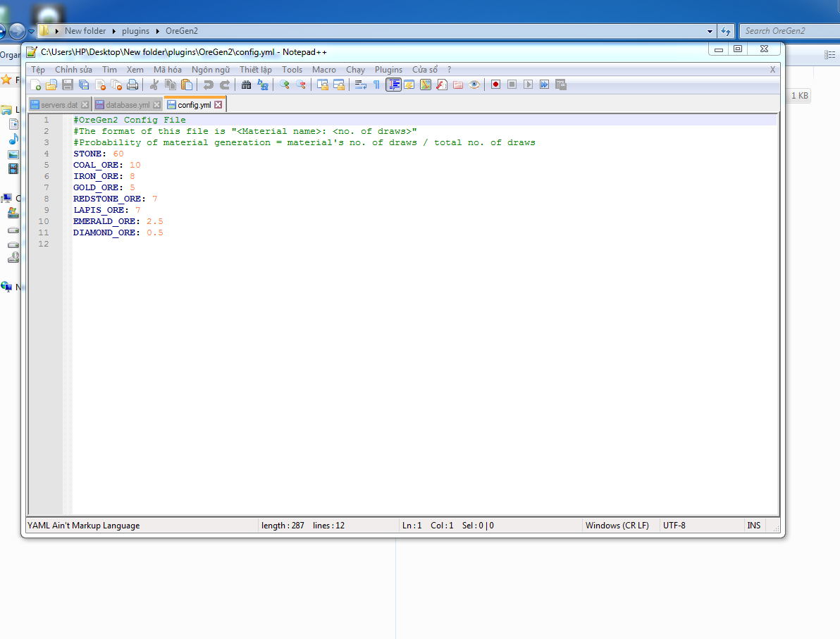The image size is (840, 639).
Task: Click the Zoom in magnifier icon
Action: [285, 85]
